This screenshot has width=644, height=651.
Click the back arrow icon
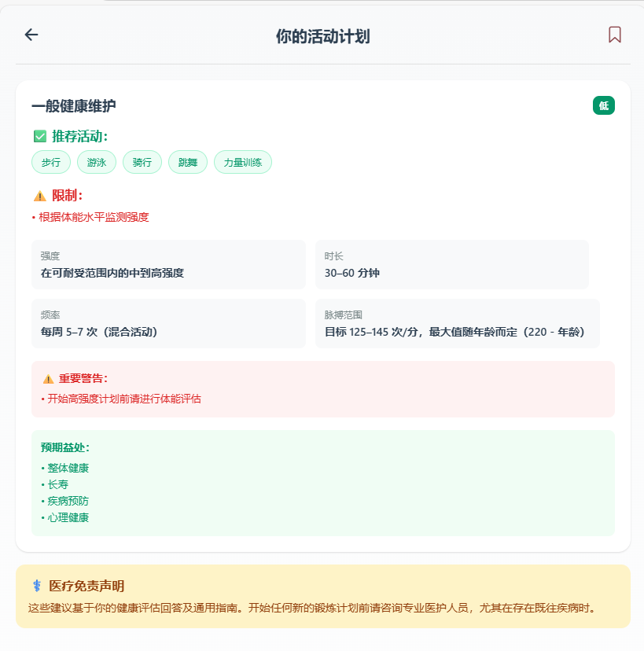[x=31, y=35]
